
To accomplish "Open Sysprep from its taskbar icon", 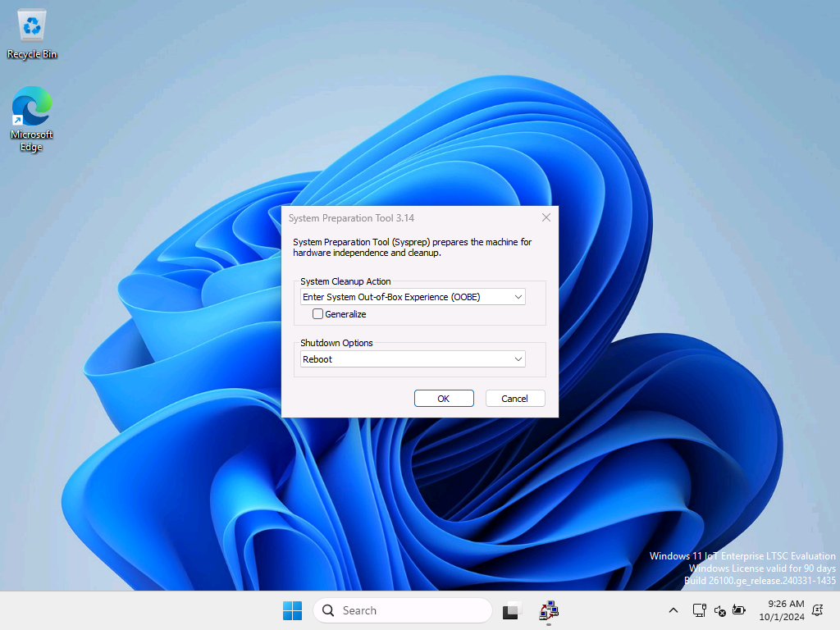I will click(x=548, y=610).
